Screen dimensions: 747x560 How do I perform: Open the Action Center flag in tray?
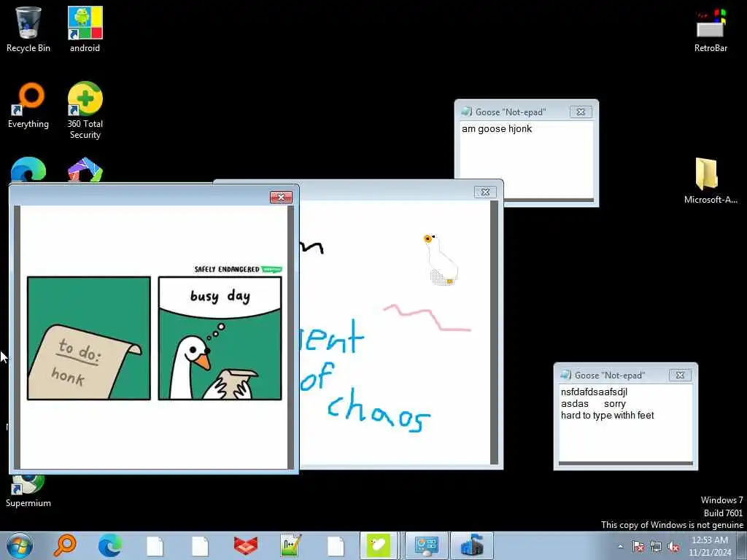coord(638,547)
